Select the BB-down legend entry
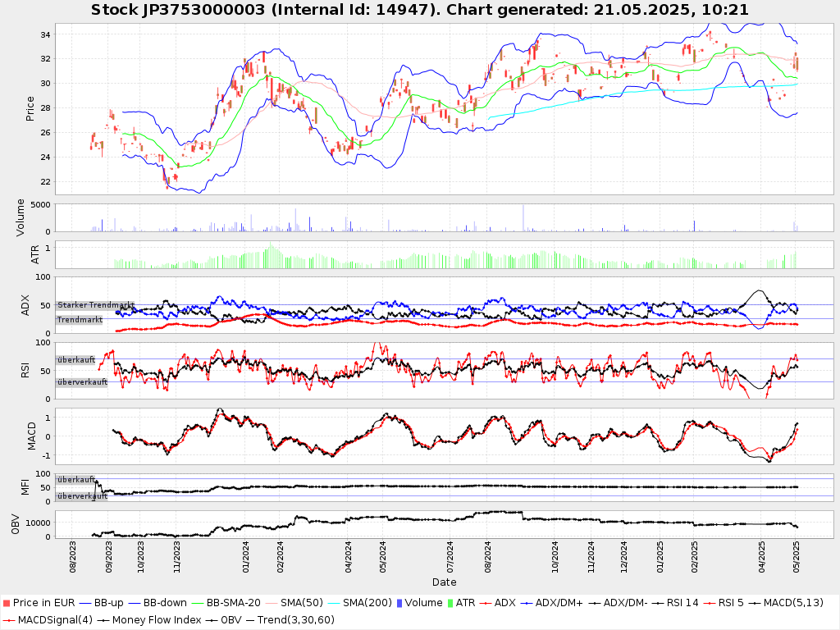The width and height of the screenshot is (840, 630). 157,603
